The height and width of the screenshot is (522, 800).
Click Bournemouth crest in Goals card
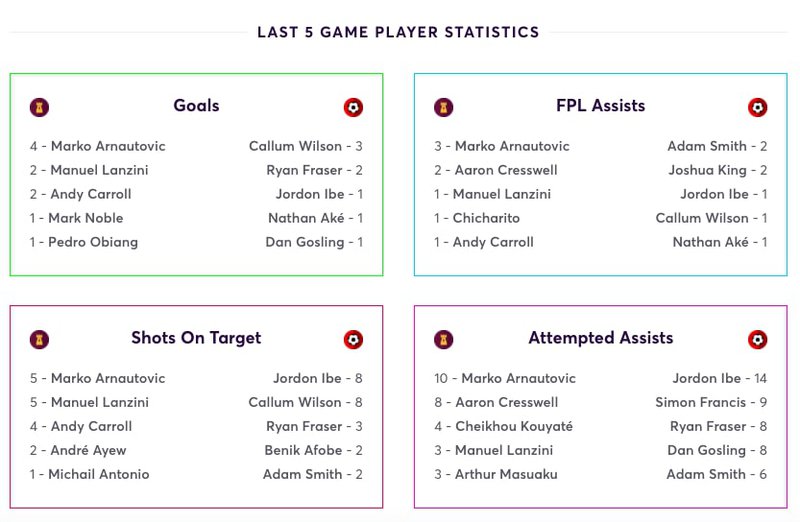coord(353,107)
